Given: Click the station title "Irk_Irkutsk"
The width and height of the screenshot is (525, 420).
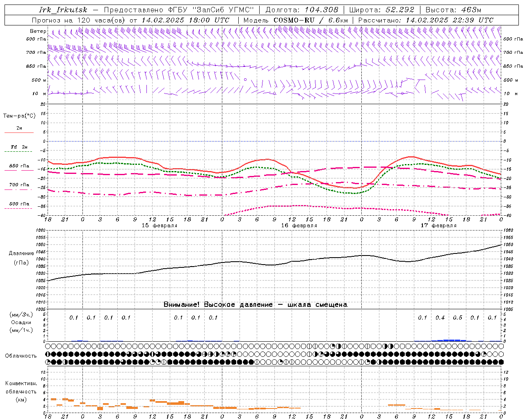Looking at the screenshot, I should [63, 10].
